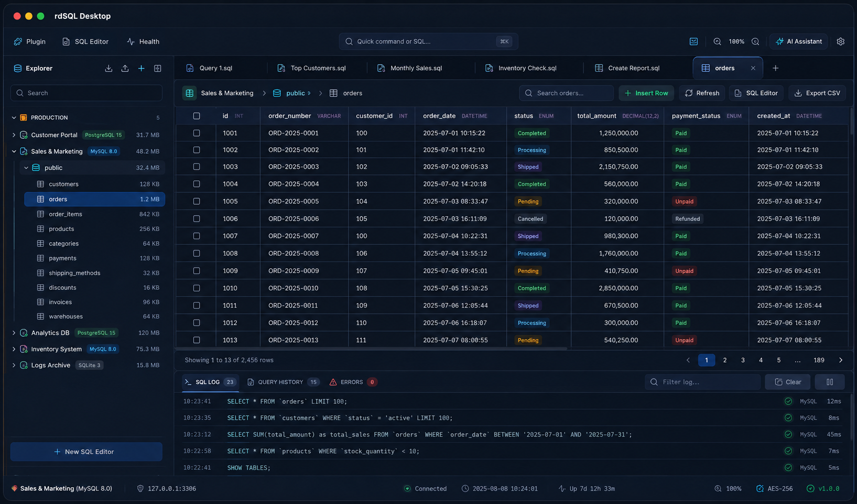This screenshot has width=857, height=504.
Task: Go to page 3
Action: coord(743,360)
